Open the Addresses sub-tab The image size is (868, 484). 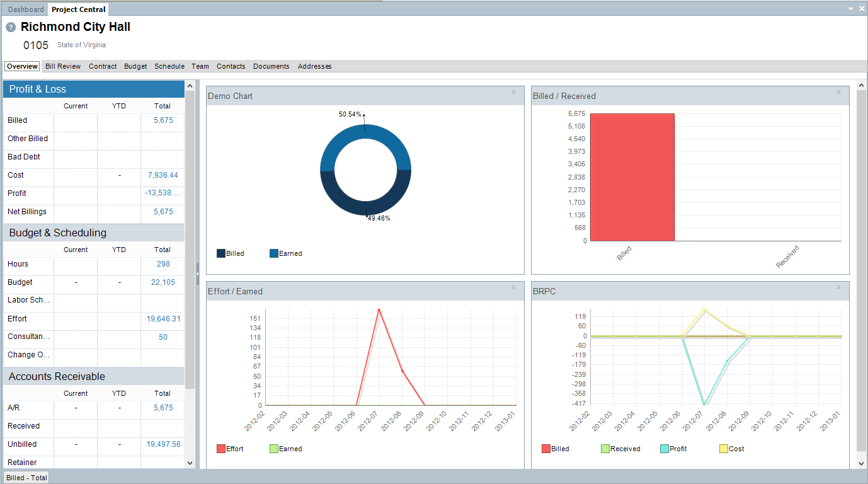click(314, 66)
